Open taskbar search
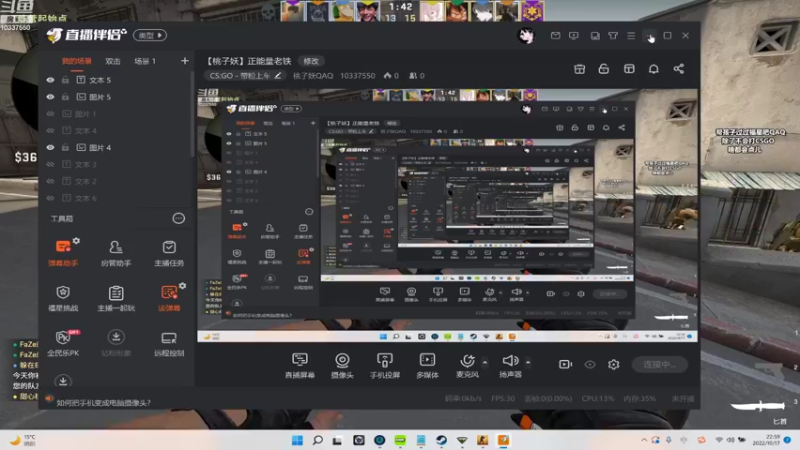Screen dimensions: 800x450 coord(318,440)
